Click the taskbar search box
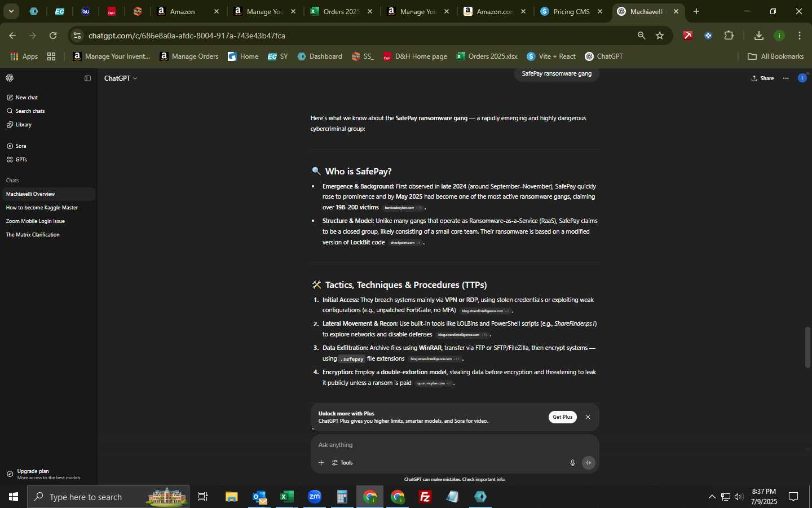Image resolution: width=812 pixels, height=508 pixels. click(x=108, y=497)
